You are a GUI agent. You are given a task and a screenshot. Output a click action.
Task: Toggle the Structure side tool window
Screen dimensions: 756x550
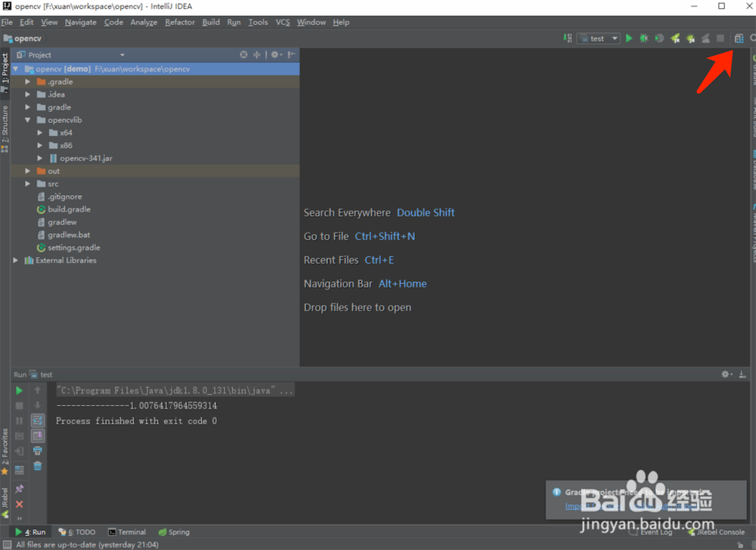coord(5,128)
